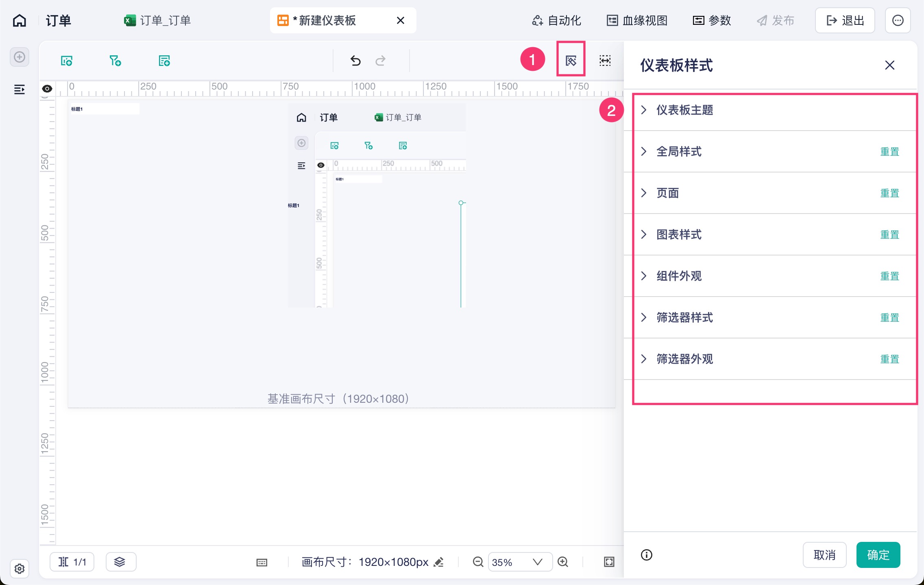
Task: Open the more options ellipsis button
Action: [898, 20]
